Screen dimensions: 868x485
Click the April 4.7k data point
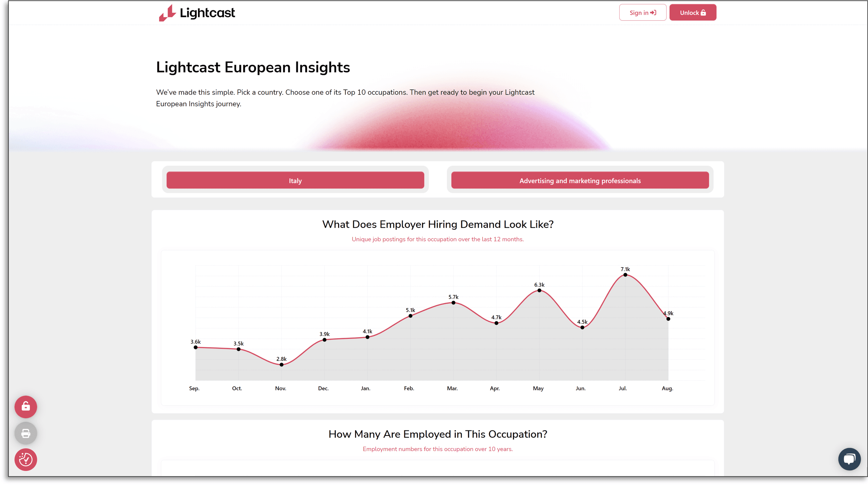[x=496, y=323]
